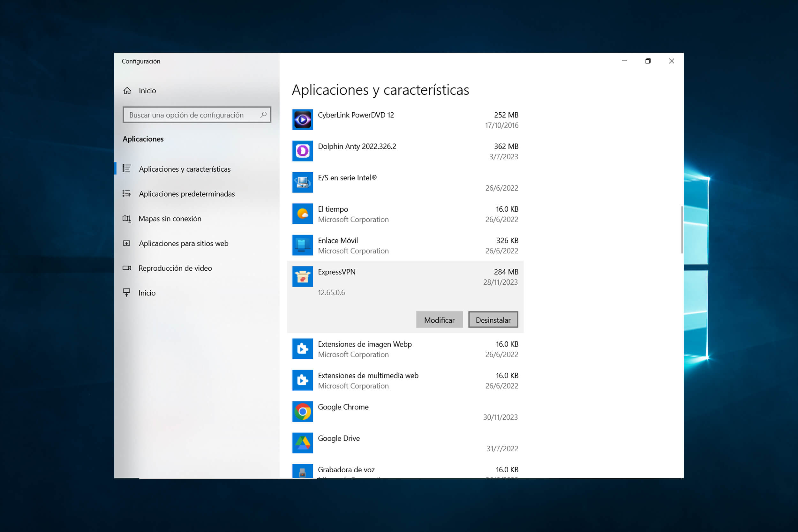The height and width of the screenshot is (532, 798).
Task: Select the Extensiones de multimedia web name
Action: coord(368,376)
